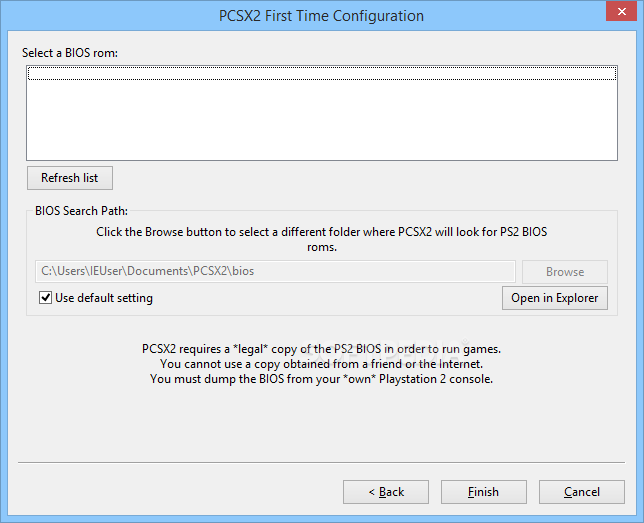Click the PCSX2 First Time Configuration title bar
The width and height of the screenshot is (644, 523).
click(321, 16)
